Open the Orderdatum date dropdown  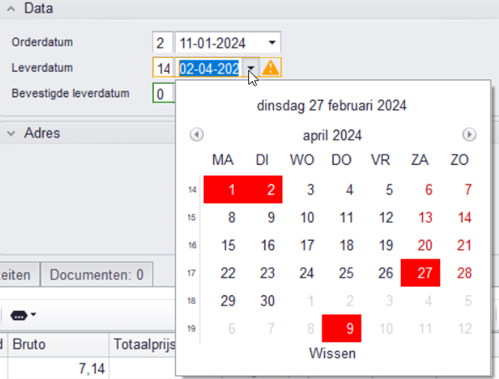[x=272, y=43]
